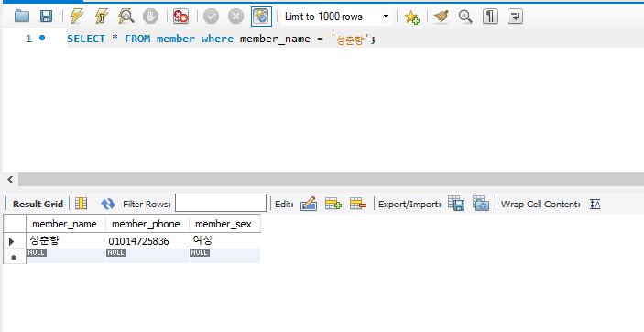Viewport: 644px width, 332px height.
Task: Import records from file icon
Action: tap(481, 204)
